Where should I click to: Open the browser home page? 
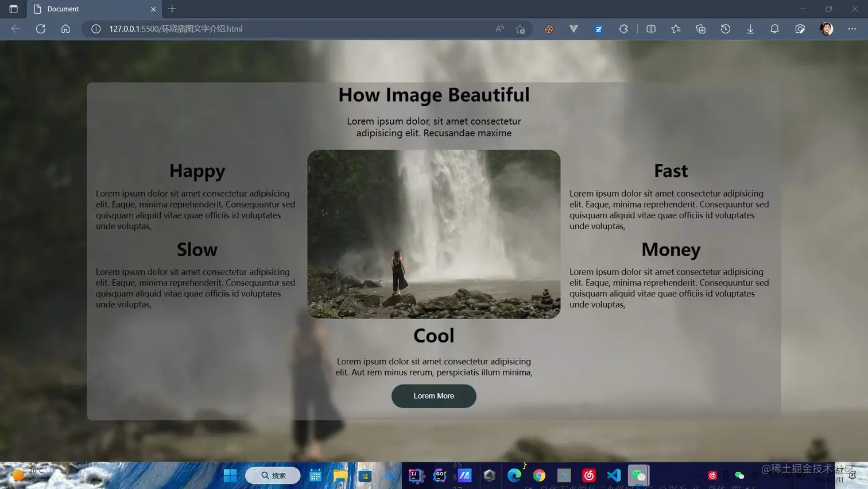(65, 29)
